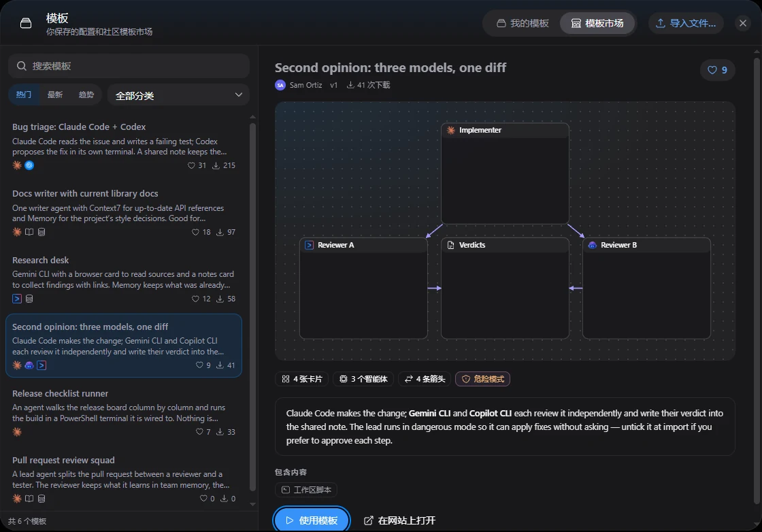Open the template via 在网站上打开
The height and width of the screenshot is (532, 762).
[399, 521]
